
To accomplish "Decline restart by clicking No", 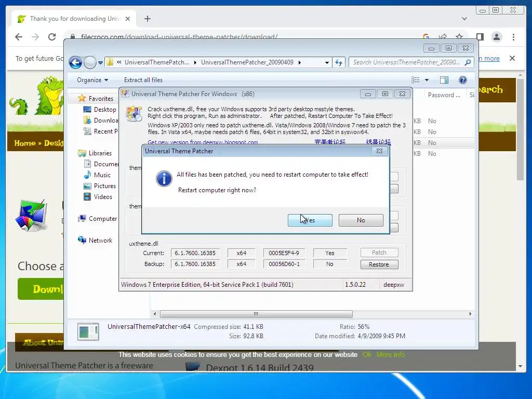I will [x=361, y=220].
